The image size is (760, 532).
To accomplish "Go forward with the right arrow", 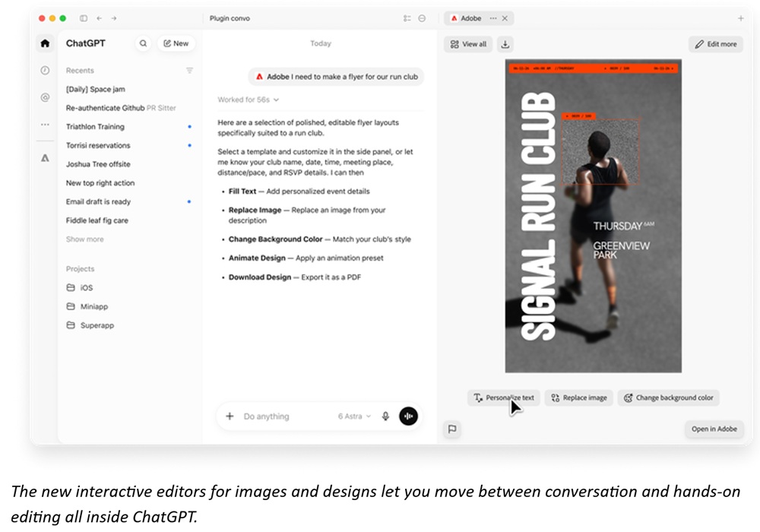I will [114, 18].
